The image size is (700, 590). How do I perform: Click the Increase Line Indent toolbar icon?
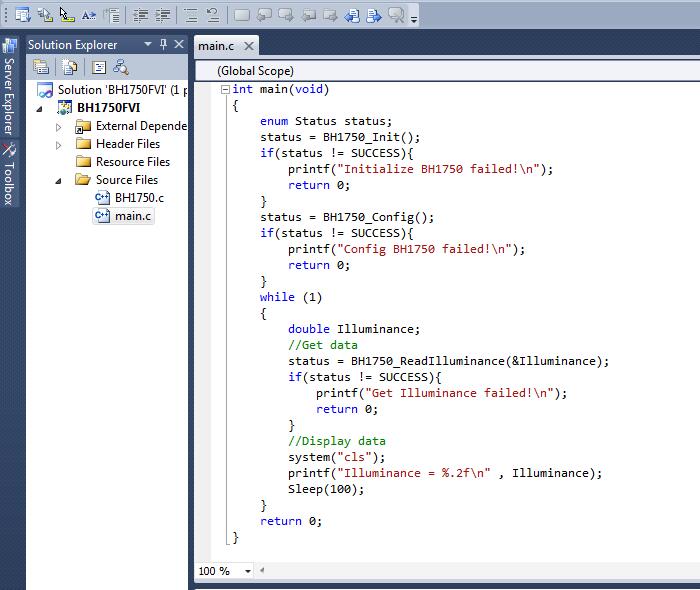(163, 16)
